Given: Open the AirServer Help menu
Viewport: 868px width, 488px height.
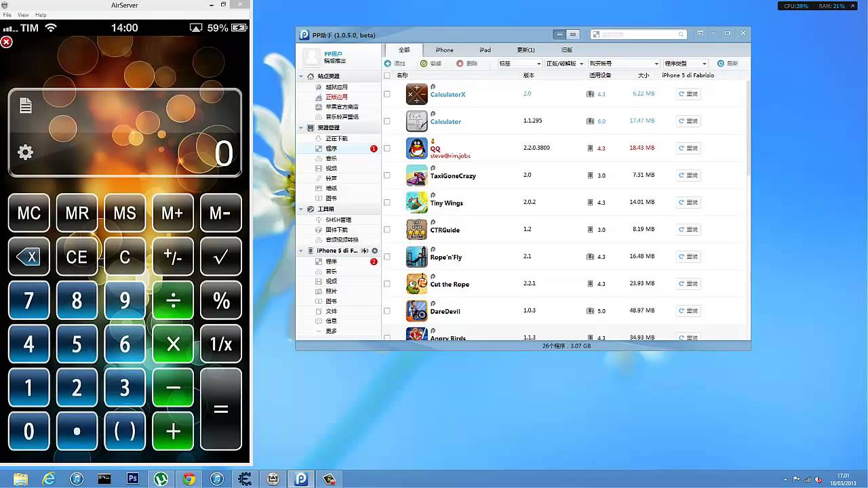Looking at the screenshot, I should [41, 14].
